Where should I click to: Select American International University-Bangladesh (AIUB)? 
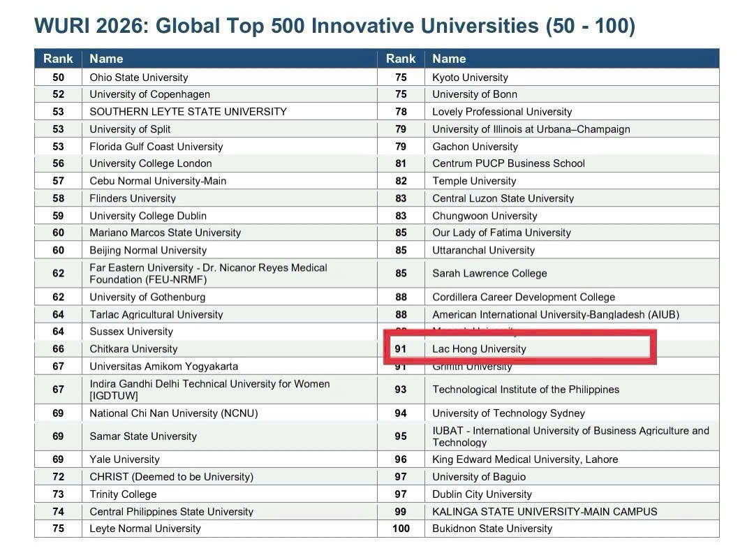pyautogui.click(x=556, y=315)
